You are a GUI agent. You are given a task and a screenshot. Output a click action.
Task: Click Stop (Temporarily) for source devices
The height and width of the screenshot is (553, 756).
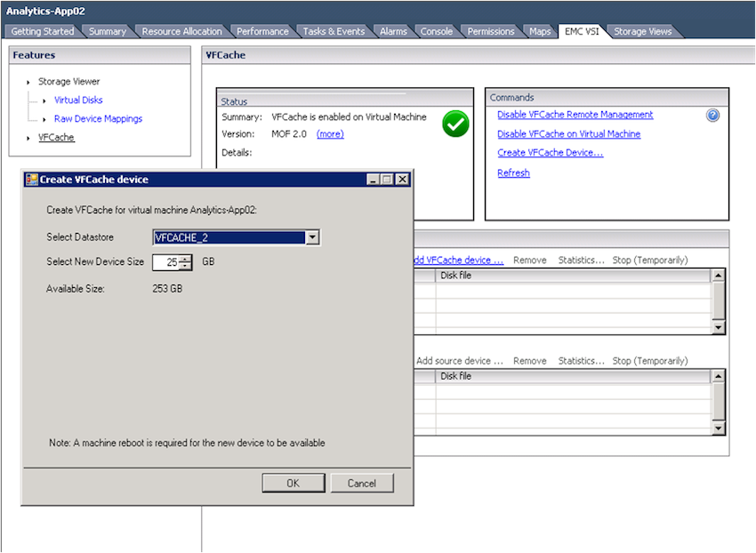(650, 361)
